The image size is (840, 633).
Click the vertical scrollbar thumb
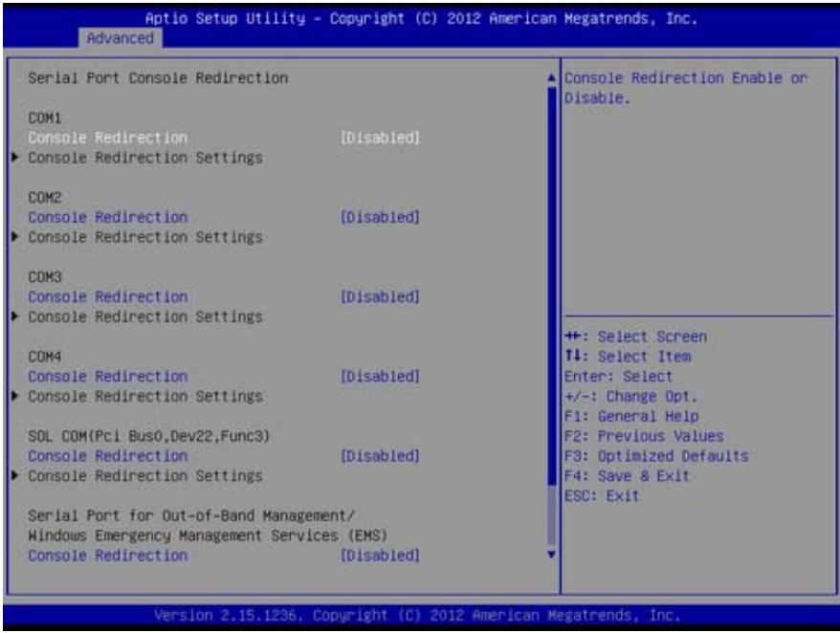click(x=551, y=287)
